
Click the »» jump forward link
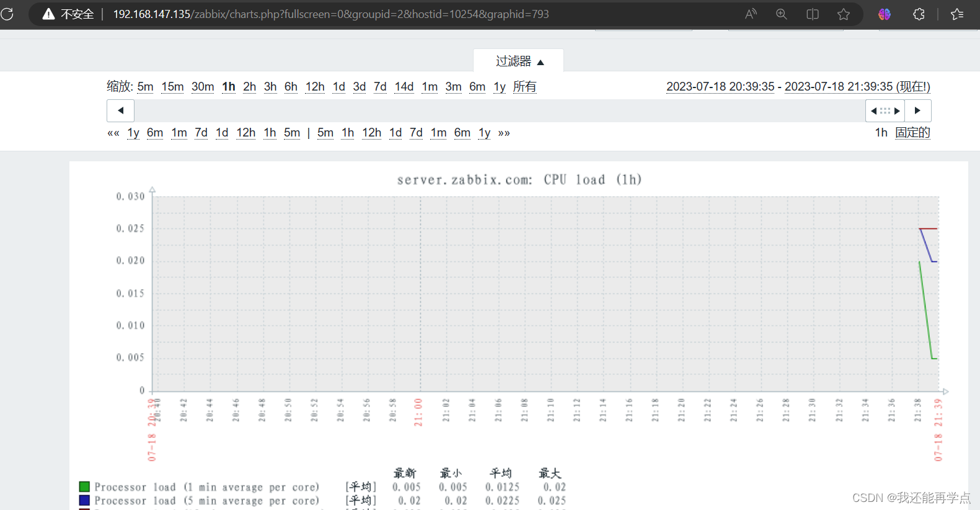pyautogui.click(x=504, y=133)
